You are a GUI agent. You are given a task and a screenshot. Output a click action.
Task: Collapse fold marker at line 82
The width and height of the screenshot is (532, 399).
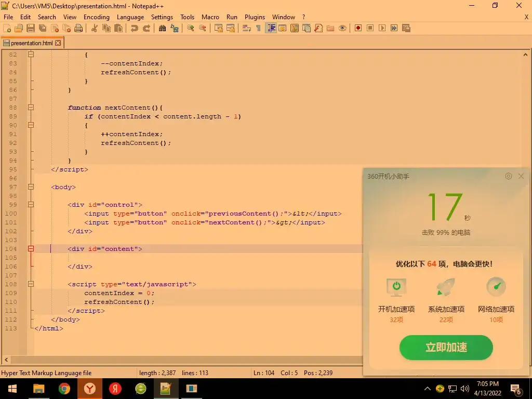[x=31, y=54]
